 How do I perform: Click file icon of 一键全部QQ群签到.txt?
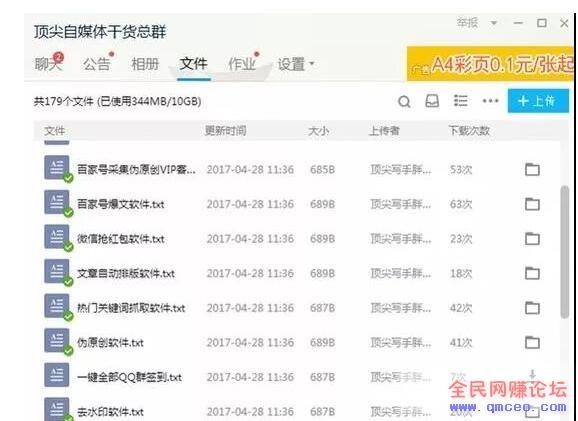57,375
